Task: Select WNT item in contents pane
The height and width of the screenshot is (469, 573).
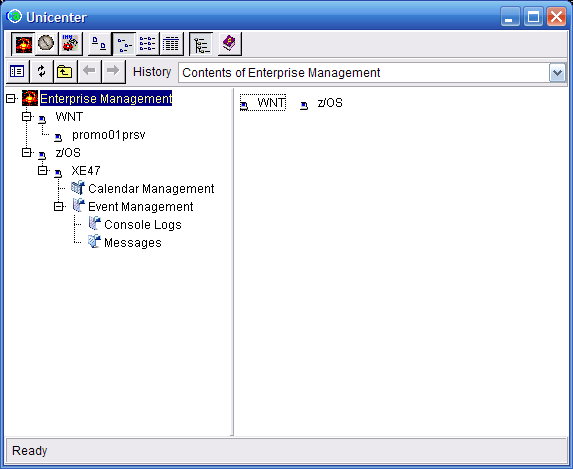Action: click(271, 103)
